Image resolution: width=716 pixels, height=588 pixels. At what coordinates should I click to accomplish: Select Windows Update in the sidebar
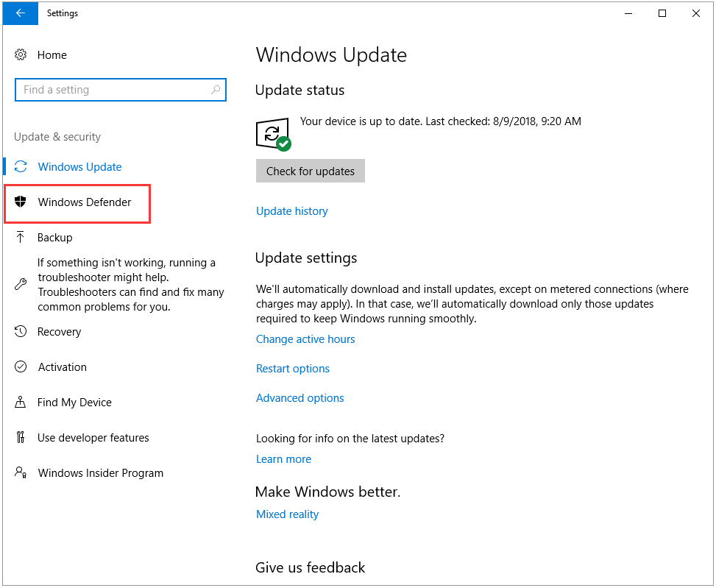coord(80,167)
